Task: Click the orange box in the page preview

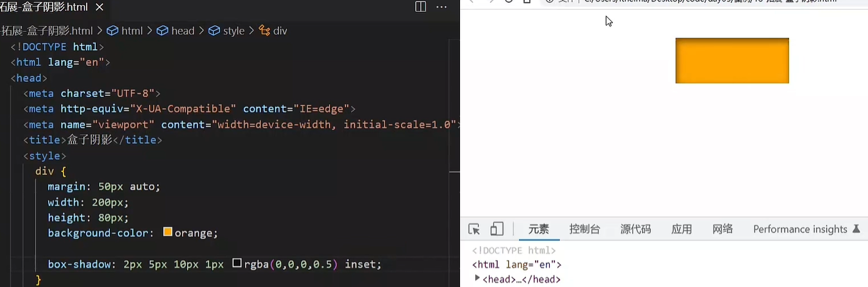Action: [x=732, y=60]
